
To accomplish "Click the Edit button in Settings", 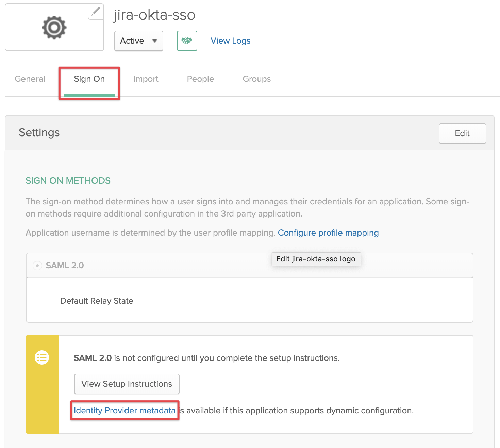I will coord(462,133).
